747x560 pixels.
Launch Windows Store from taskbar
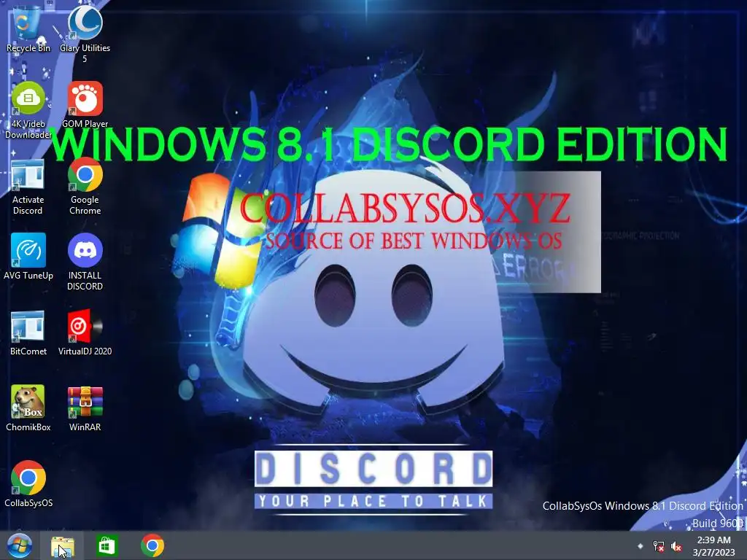tap(107, 546)
